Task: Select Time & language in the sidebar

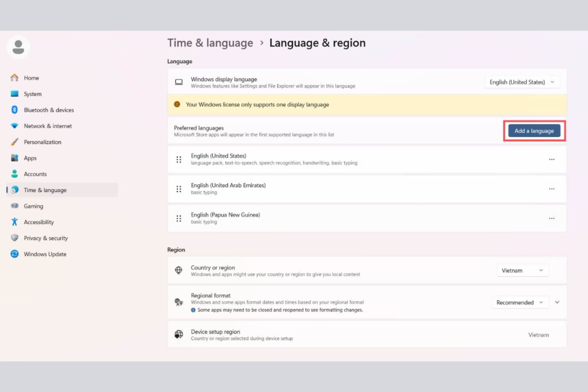Action: coord(45,190)
